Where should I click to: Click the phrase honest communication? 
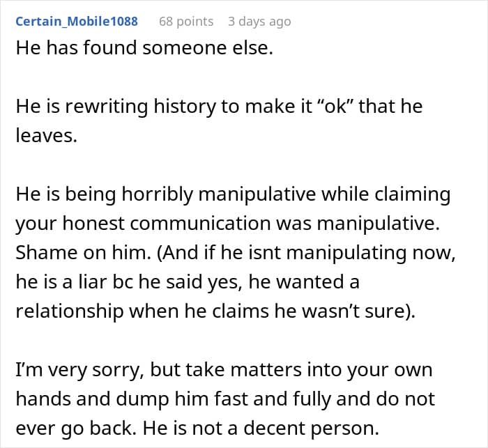tap(167, 224)
